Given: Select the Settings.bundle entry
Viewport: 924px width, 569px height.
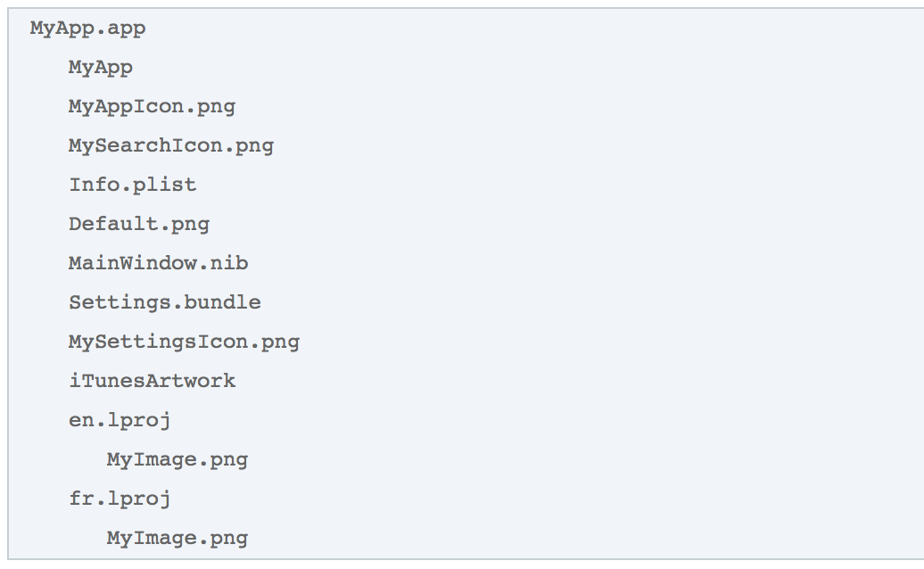Looking at the screenshot, I should point(164,302).
